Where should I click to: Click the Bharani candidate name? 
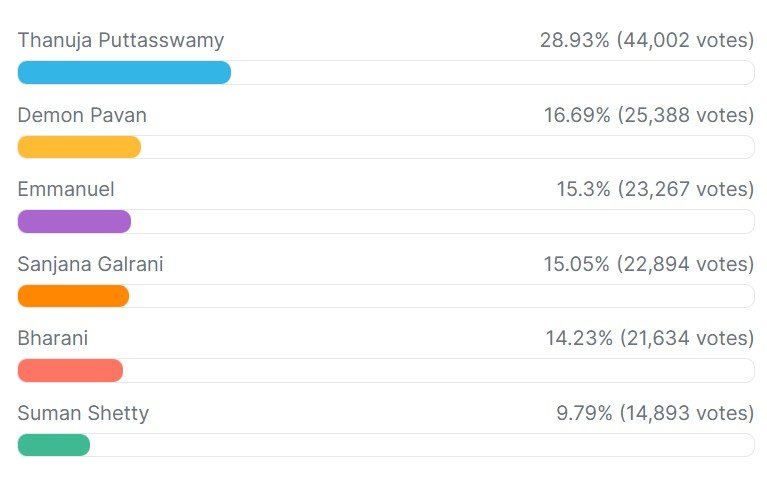53,339
